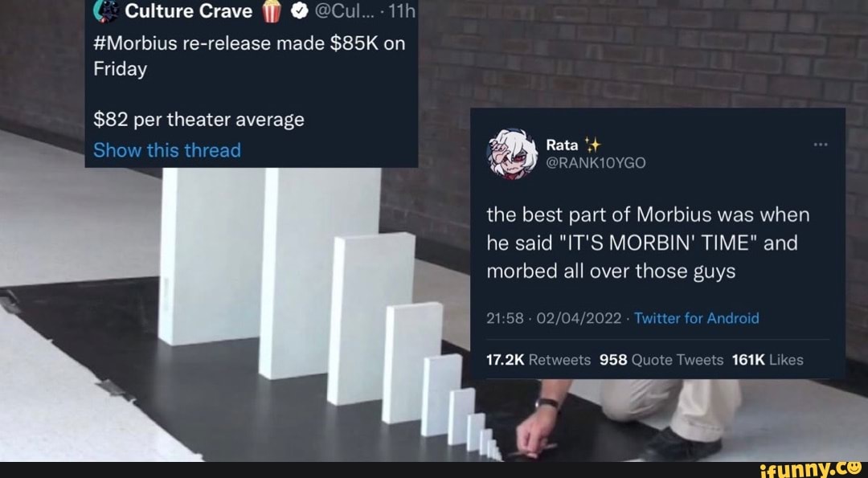Click the largest white domino in the image

(319, 273)
